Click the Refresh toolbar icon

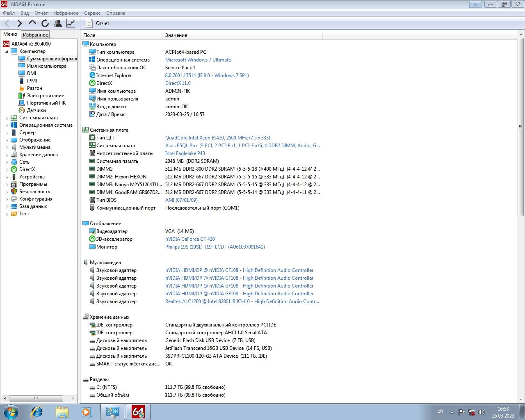(x=45, y=23)
